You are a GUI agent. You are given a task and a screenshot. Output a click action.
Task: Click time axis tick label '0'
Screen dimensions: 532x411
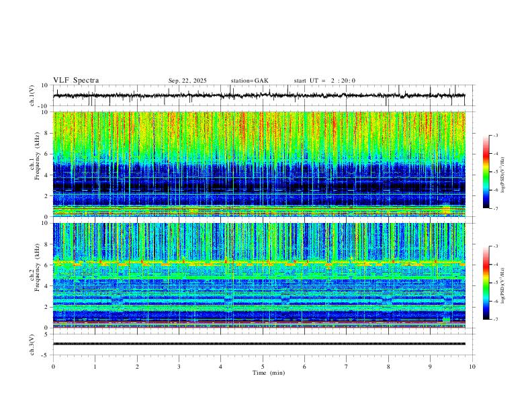pos(53,367)
